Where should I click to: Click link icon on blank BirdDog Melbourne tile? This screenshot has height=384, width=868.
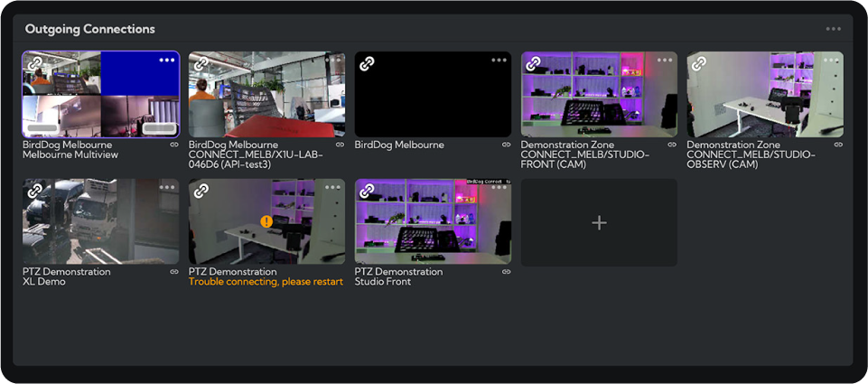click(x=367, y=64)
